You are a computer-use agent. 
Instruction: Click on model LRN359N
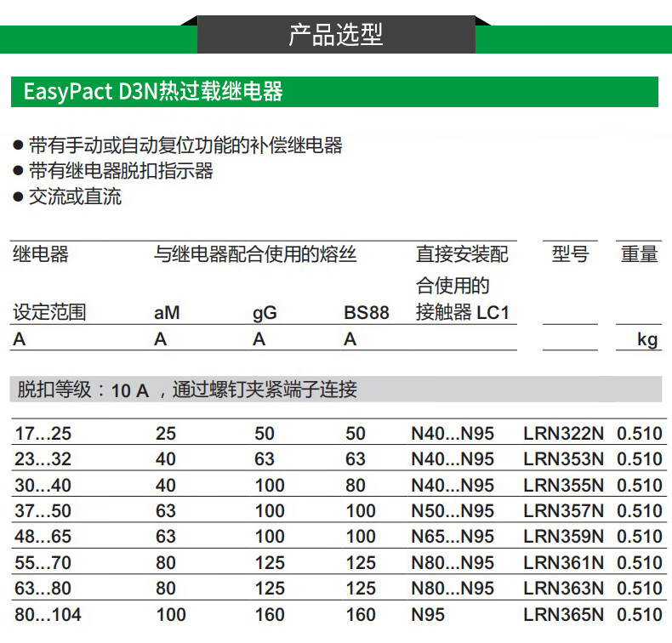coord(563,537)
